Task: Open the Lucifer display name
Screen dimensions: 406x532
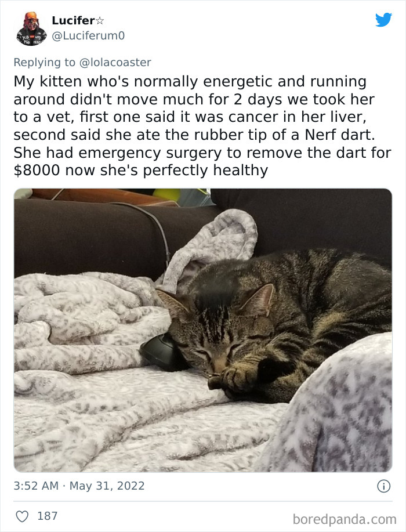Action: tap(73, 20)
